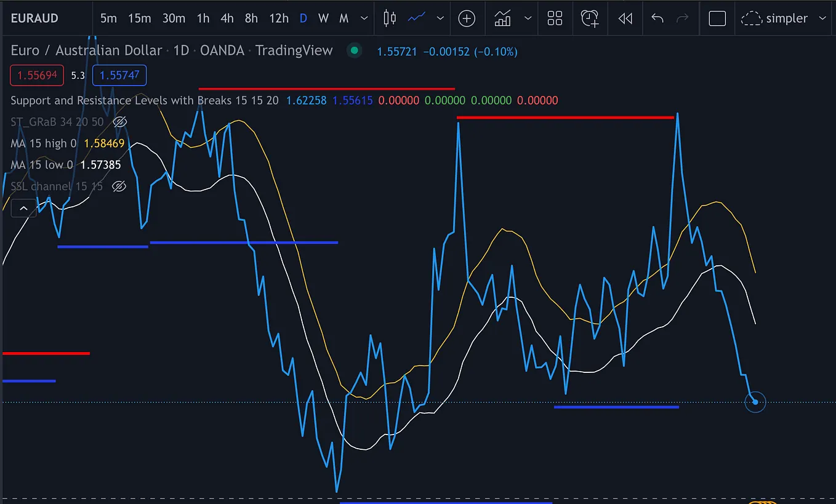
Task: Select the 30m timeframe
Action: [x=174, y=18]
